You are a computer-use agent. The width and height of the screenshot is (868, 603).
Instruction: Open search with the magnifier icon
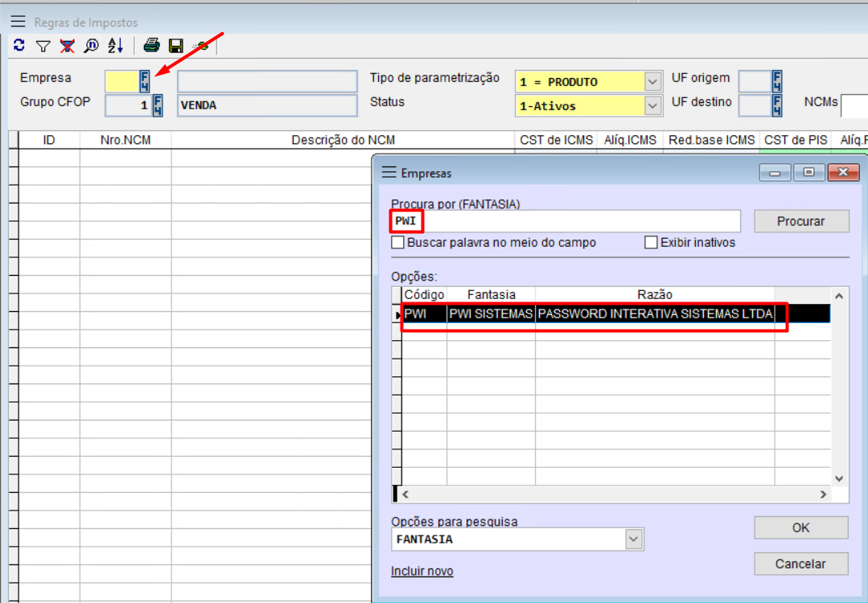tap(91, 47)
